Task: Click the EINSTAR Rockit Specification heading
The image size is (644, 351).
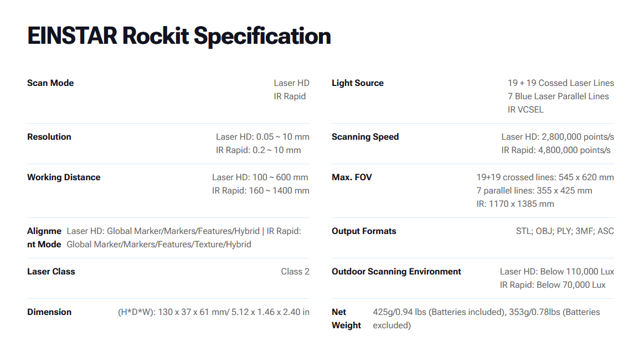Action: pyautogui.click(x=179, y=37)
